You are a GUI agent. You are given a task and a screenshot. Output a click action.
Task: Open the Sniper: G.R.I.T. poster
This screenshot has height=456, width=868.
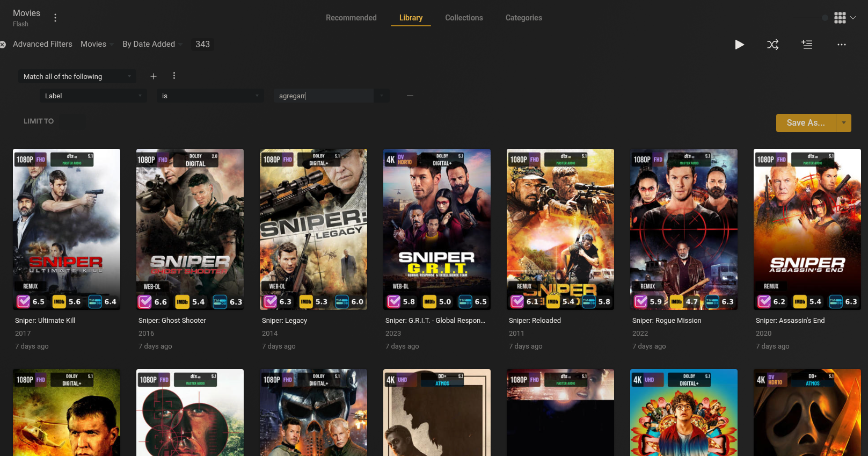[437, 229]
